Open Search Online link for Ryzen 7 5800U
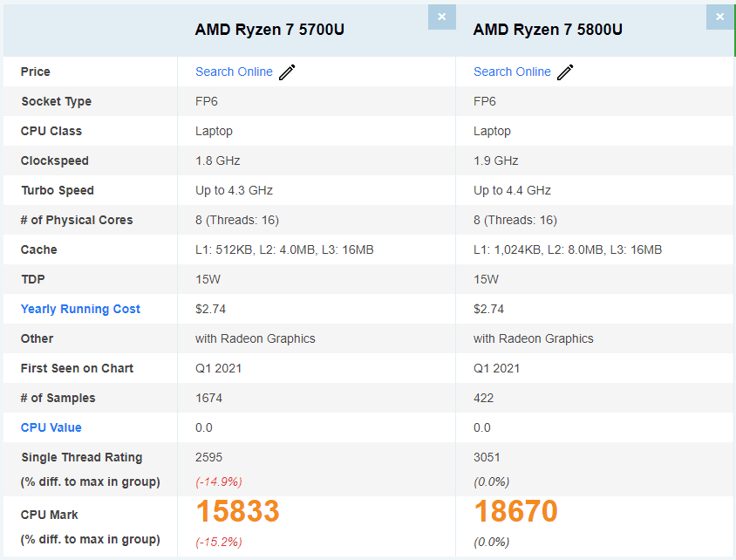The width and height of the screenshot is (736, 560). 512,72
